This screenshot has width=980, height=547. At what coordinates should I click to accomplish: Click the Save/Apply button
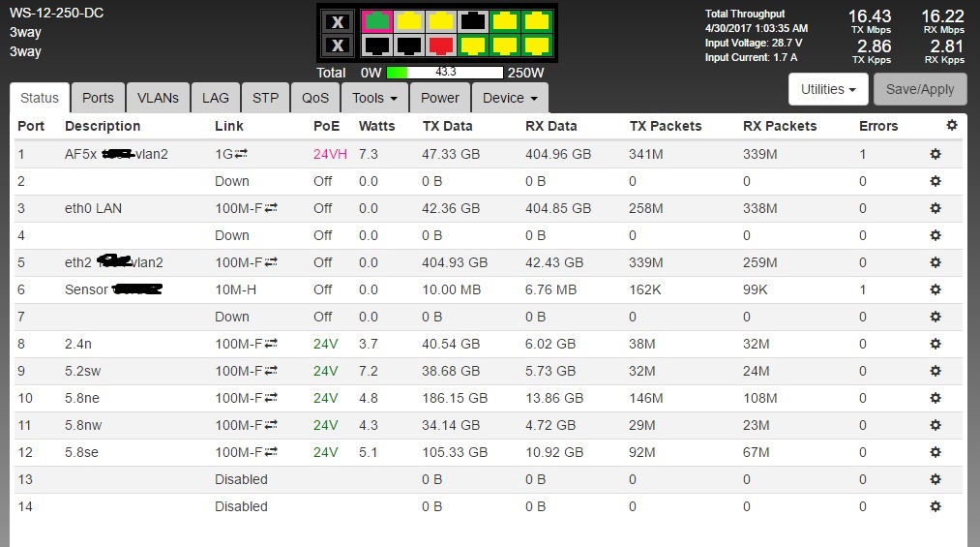pos(920,89)
